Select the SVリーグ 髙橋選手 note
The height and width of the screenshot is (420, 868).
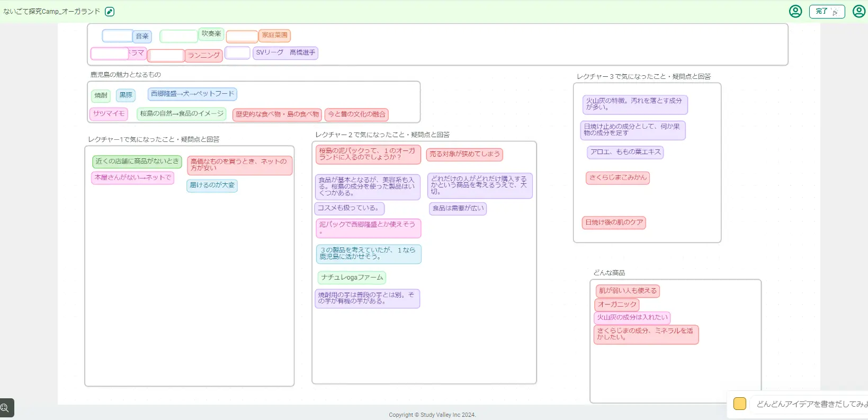[285, 52]
